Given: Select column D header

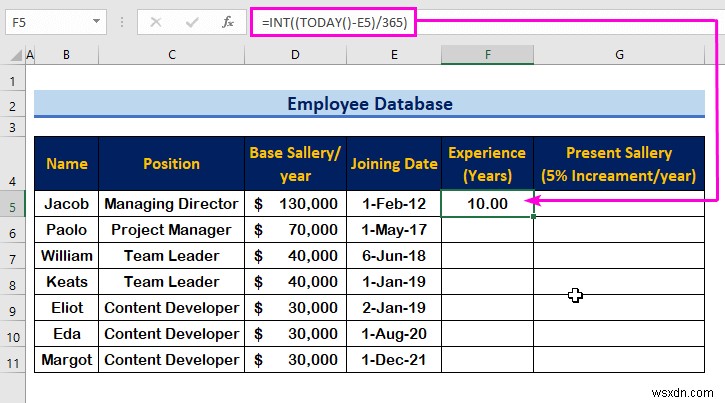Looking at the screenshot, I should point(295,55).
